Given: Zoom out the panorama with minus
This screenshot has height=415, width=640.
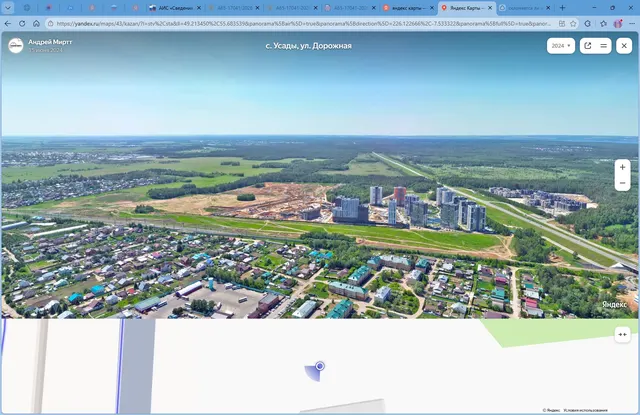Looking at the screenshot, I should coord(622,183).
